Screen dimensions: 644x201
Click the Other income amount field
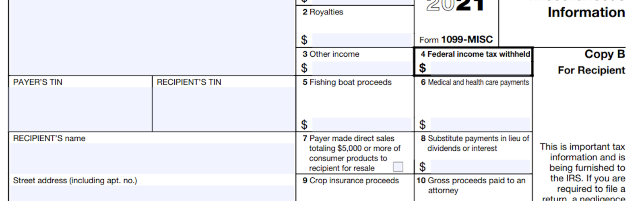pos(361,68)
